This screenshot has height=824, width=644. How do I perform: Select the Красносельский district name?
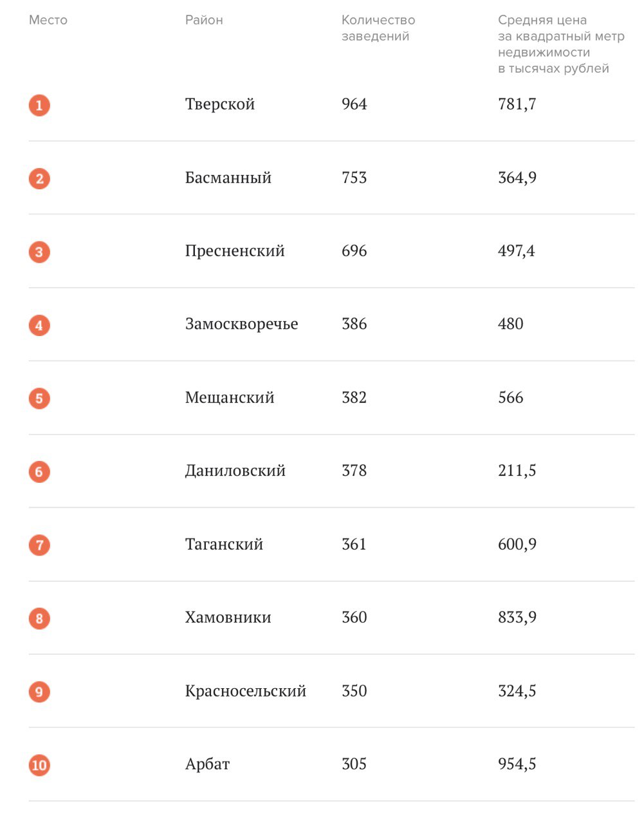pos(246,691)
